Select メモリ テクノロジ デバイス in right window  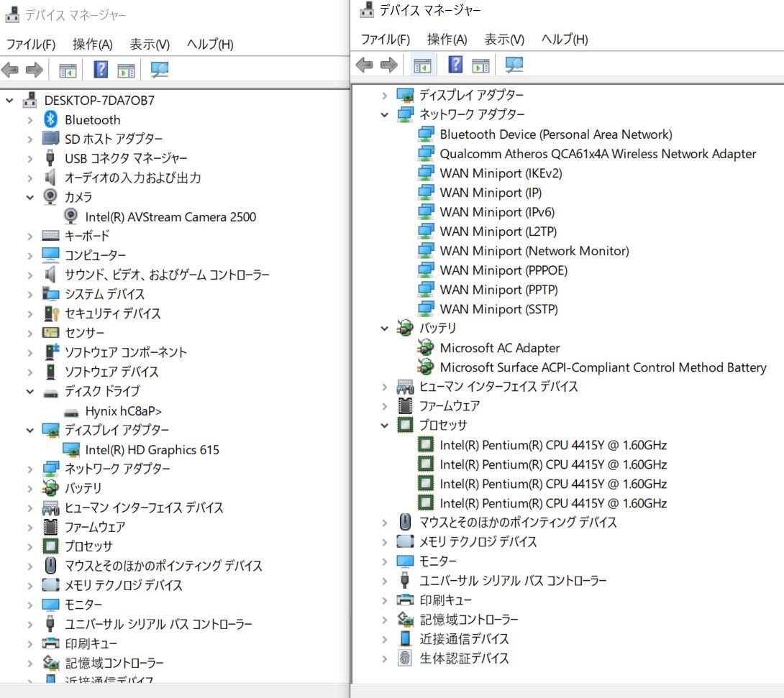[x=478, y=541]
